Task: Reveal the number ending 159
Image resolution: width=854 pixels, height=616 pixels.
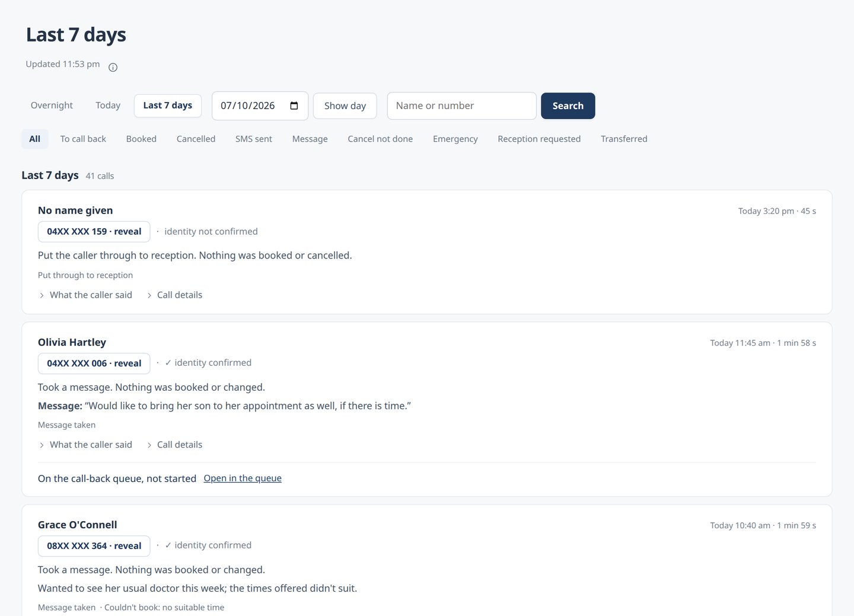Action: (94, 232)
